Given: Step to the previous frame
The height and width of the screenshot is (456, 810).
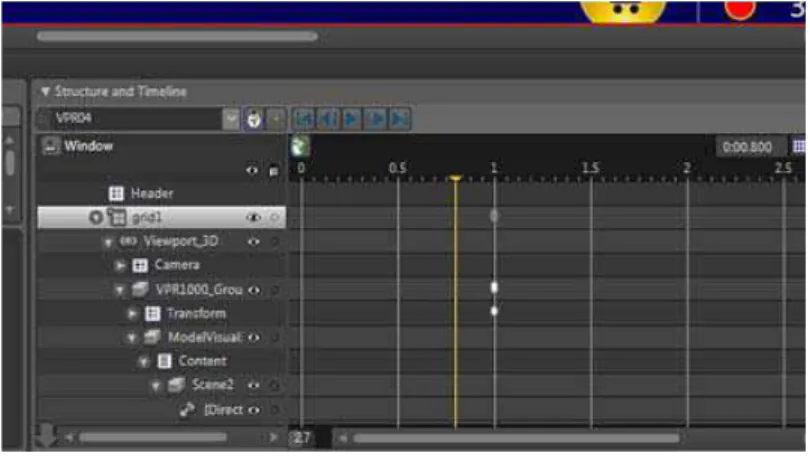Looking at the screenshot, I should (328, 119).
